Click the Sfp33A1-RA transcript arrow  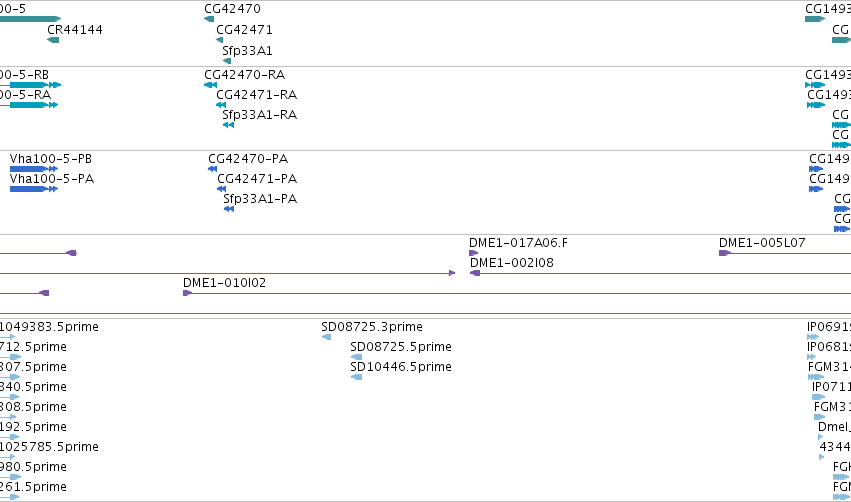click(228, 125)
